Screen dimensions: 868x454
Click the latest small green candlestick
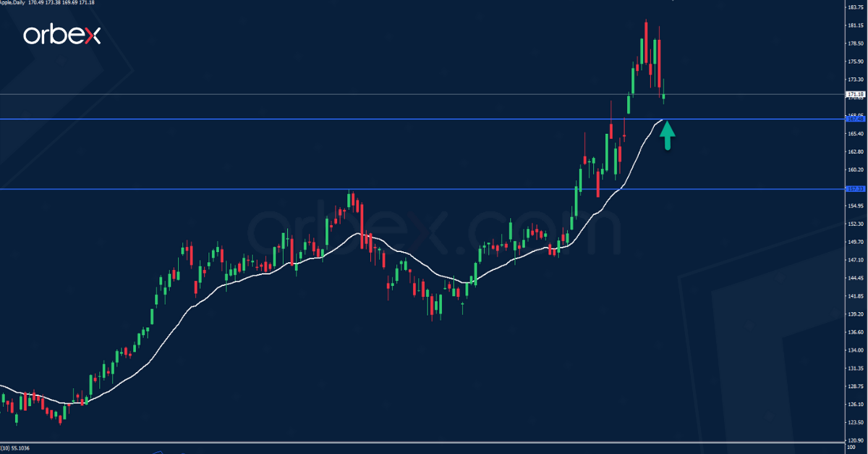click(x=663, y=97)
